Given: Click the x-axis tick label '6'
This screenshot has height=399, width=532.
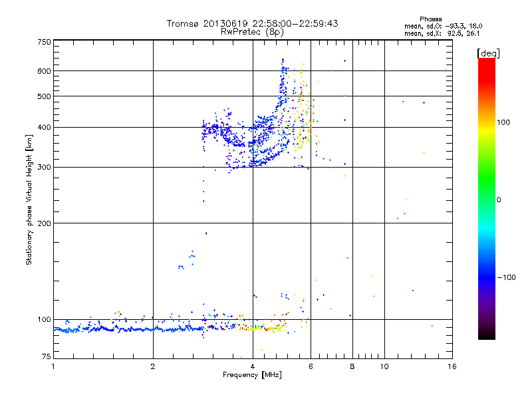Looking at the screenshot, I should point(311,366).
